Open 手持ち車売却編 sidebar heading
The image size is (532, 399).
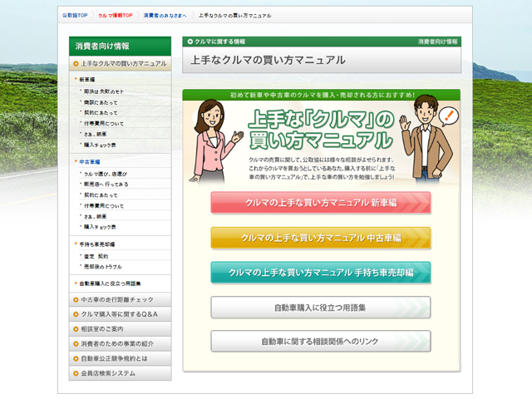[96, 244]
